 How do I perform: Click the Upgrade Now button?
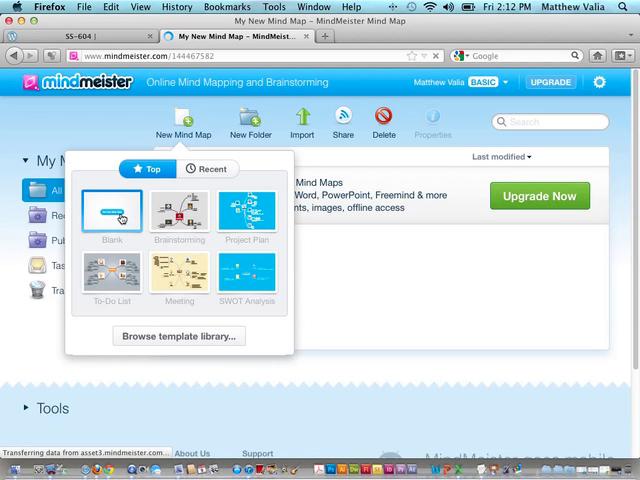pyautogui.click(x=540, y=196)
